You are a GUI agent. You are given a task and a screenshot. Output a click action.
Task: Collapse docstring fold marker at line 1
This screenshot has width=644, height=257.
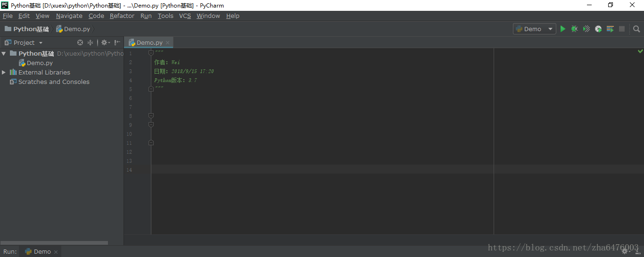(151, 53)
